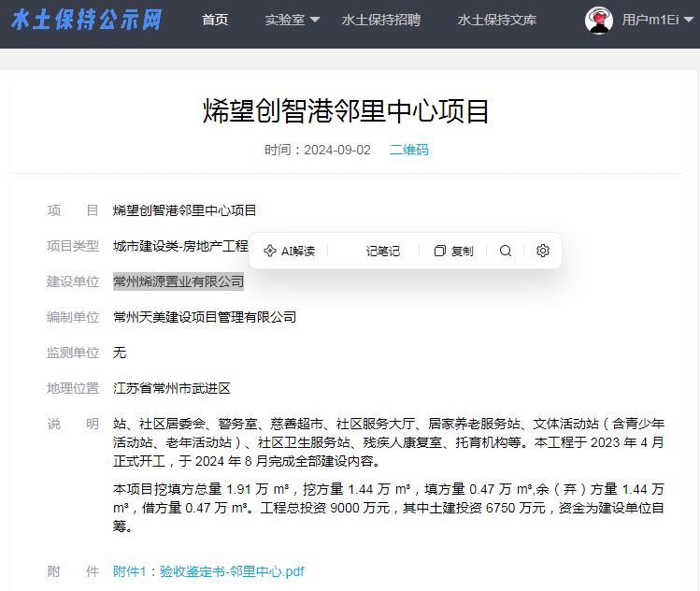
Task: Click the 建设单位 field label
Action: click(x=73, y=281)
